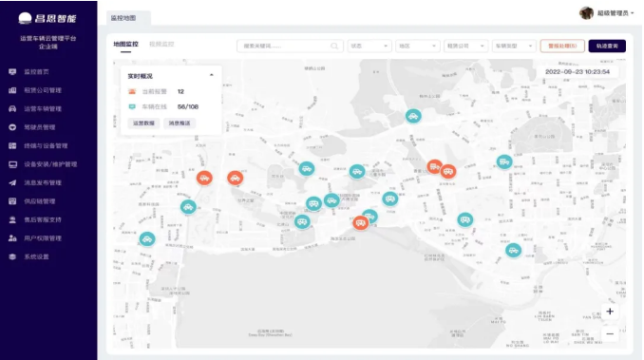
Task: Open the 超级管理员 user menu
Action: 607,13
